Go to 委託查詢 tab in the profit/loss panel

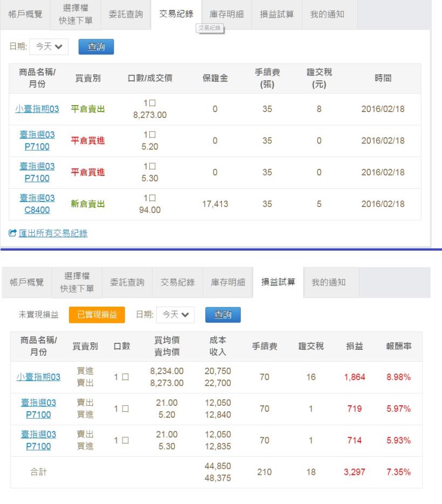127,282
